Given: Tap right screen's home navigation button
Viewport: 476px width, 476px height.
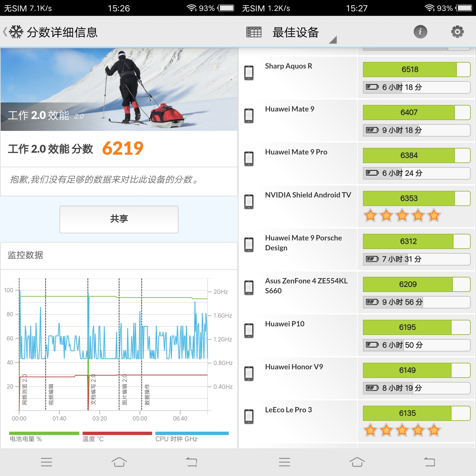Looking at the screenshot, I should [x=357, y=462].
